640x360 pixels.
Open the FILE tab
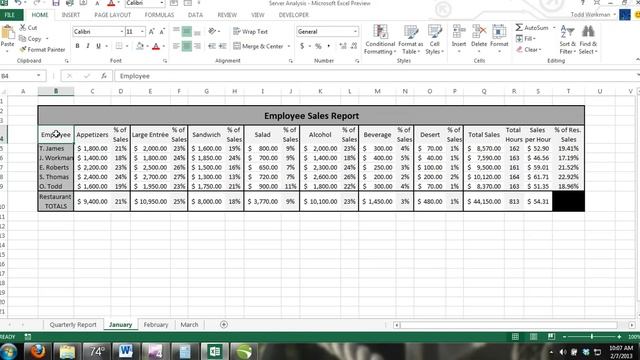tap(10, 15)
